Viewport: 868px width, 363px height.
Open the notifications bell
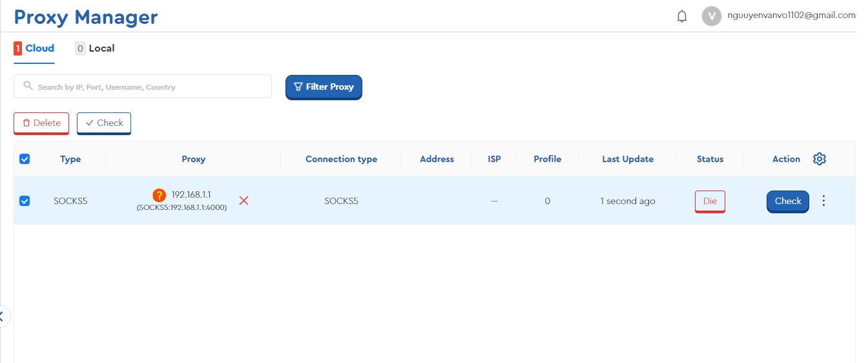(x=681, y=16)
